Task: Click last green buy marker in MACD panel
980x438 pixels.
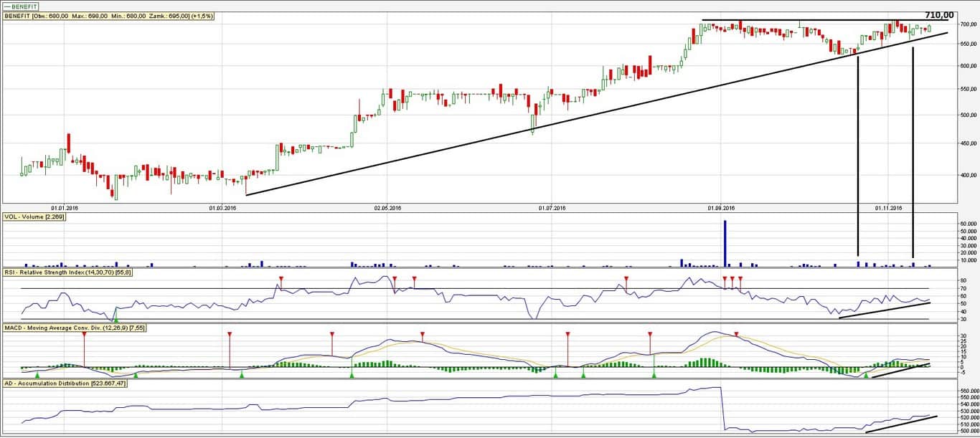Action: 866,374
